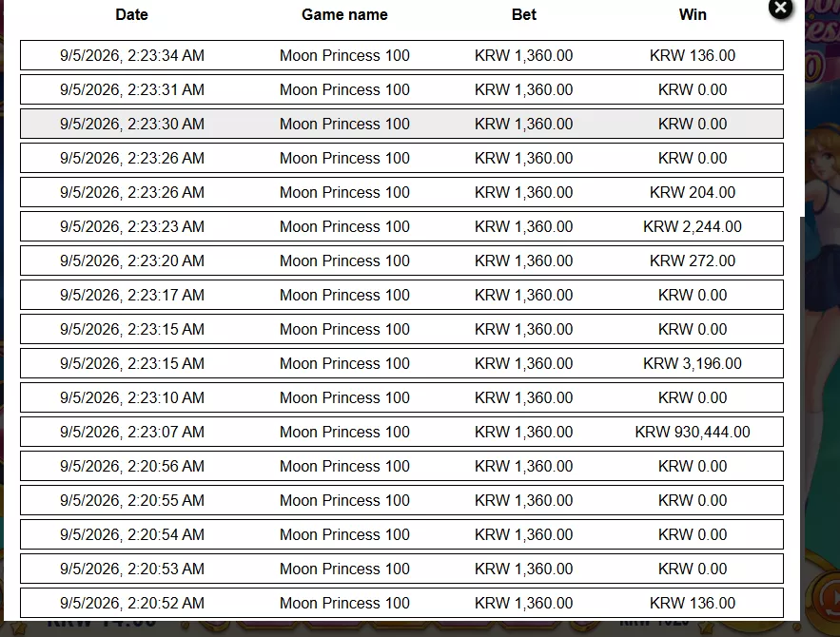The image size is (840, 637).
Task: Open the 2:23:31 AM bet entry
Action: coord(401,89)
